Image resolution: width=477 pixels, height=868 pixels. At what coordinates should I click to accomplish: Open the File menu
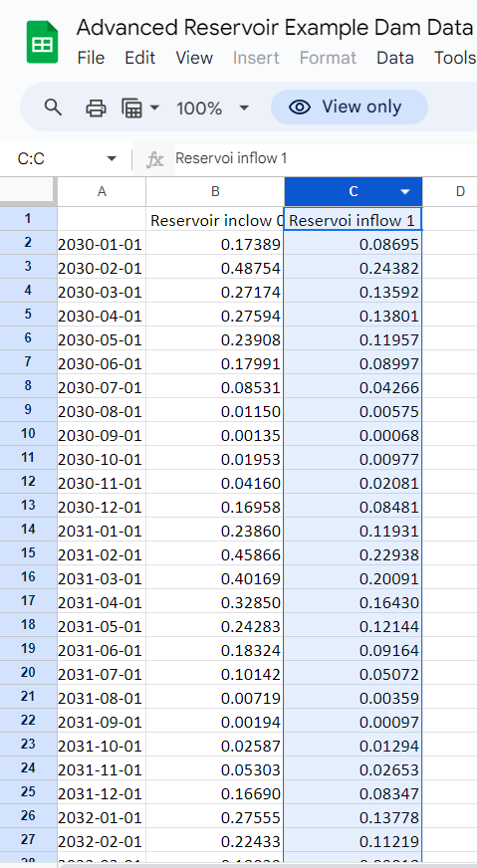click(91, 58)
